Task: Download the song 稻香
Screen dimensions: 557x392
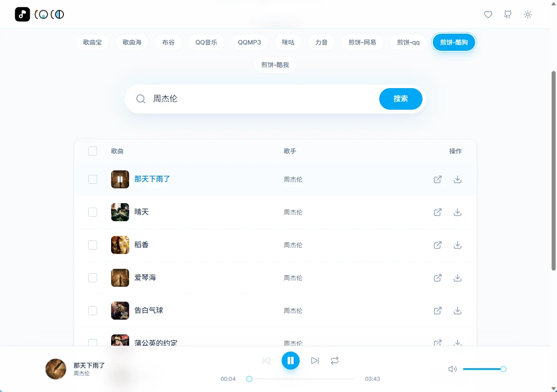Action: [458, 245]
